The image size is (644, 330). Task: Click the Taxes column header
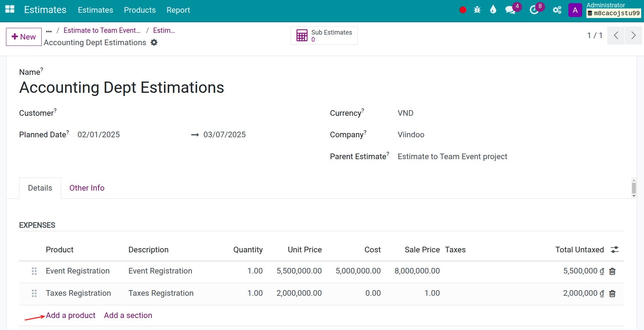coord(455,250)
